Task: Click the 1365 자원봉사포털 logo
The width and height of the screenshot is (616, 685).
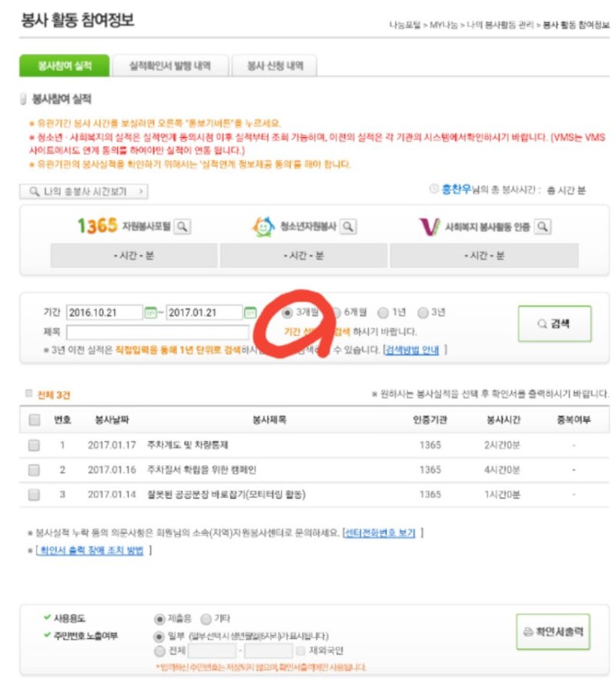Action: pos(123,226)
